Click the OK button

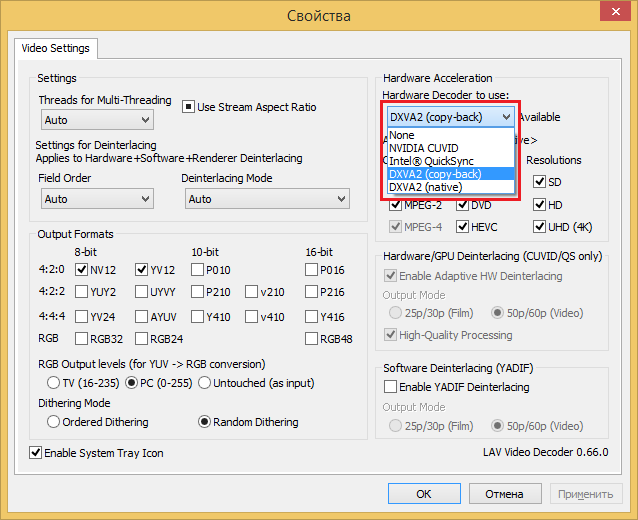coord(424,494)
